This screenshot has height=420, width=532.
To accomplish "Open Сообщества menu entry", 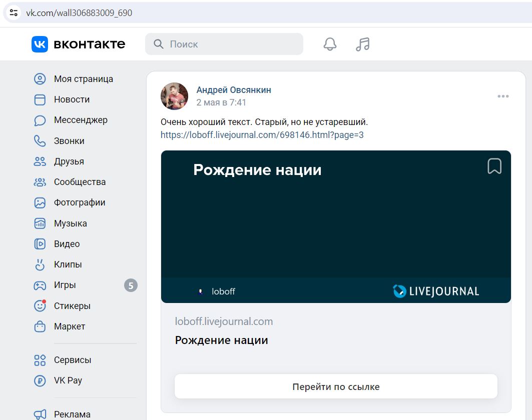I will click(x=80, y=182).
